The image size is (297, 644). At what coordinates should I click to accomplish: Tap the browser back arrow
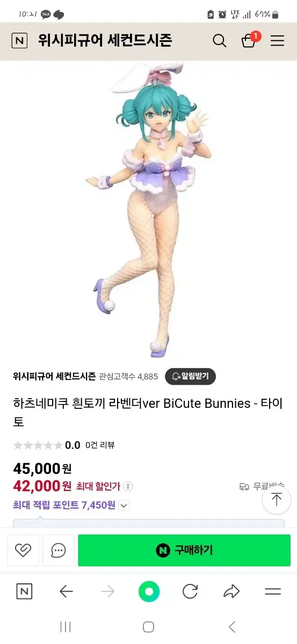pyautogui.click(x=66, y=592)
